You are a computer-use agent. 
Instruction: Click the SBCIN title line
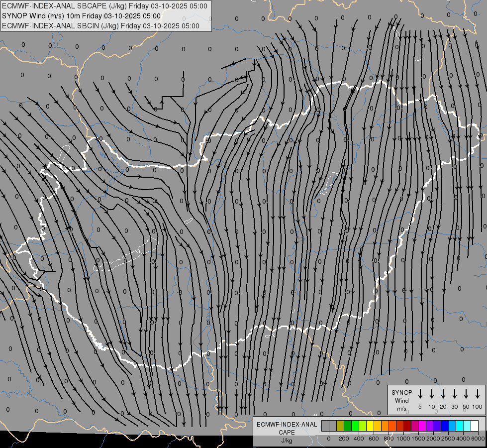(101, 26)
